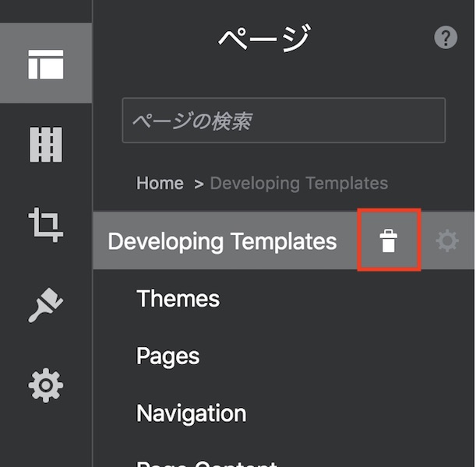
Task: Open Developing Templates page settings gear
Action: (447, 241)
